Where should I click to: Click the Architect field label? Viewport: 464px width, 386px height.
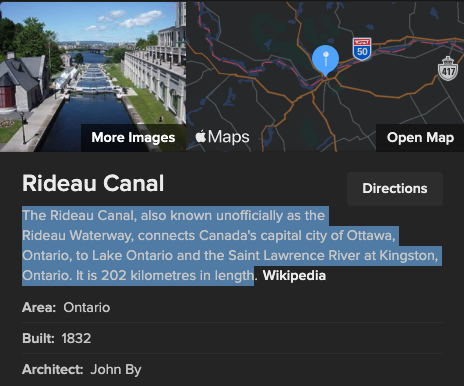click(53, 369)
